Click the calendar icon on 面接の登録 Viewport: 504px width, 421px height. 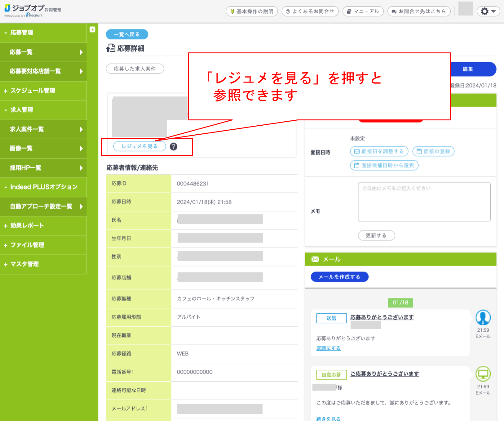click(419, 151)
